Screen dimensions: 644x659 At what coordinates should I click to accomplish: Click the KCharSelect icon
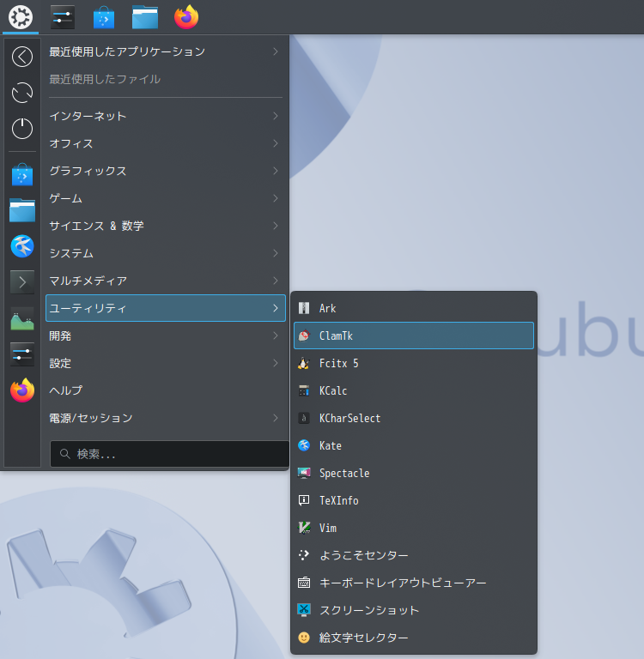point(304,418)
